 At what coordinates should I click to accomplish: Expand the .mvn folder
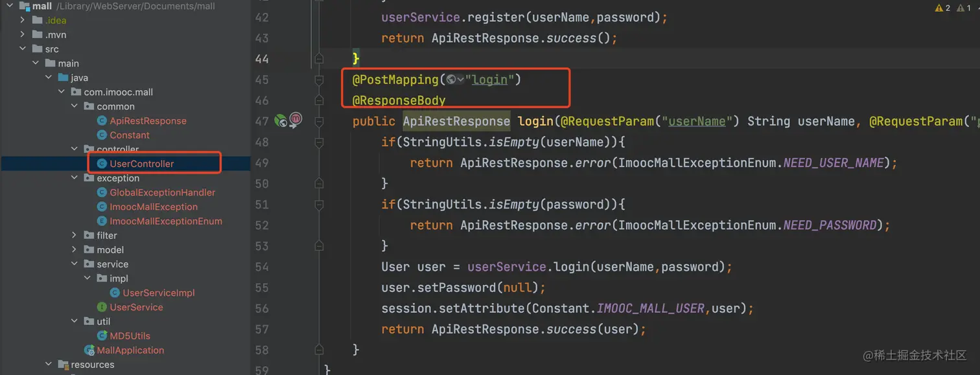[23, 34]
